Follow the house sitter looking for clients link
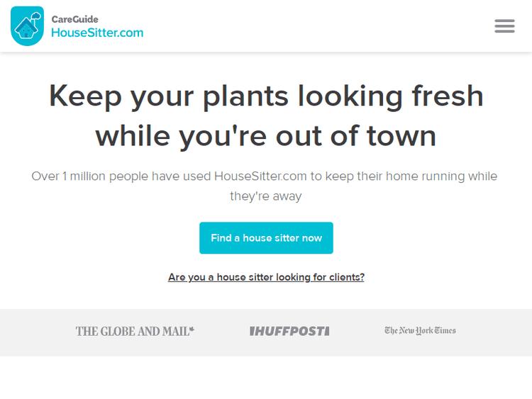532x399 pixels. click(266, 277)
